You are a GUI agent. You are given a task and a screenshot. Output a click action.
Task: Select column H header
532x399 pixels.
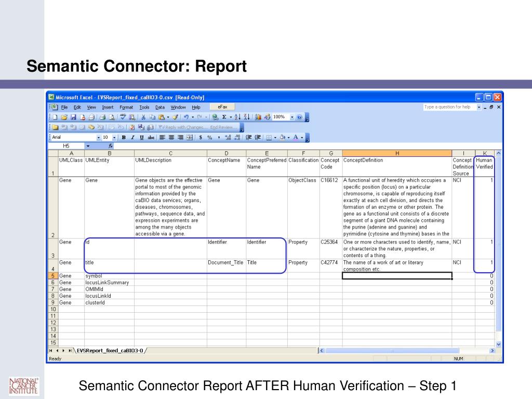pos(397,153)
